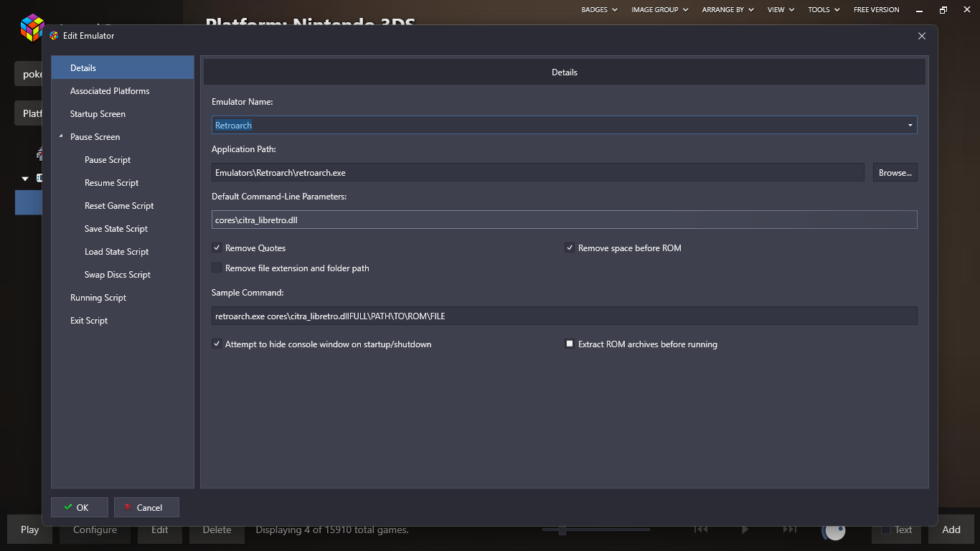Open the VIEW dropdown menu
980x551 pixels.
tap(781, 9)
